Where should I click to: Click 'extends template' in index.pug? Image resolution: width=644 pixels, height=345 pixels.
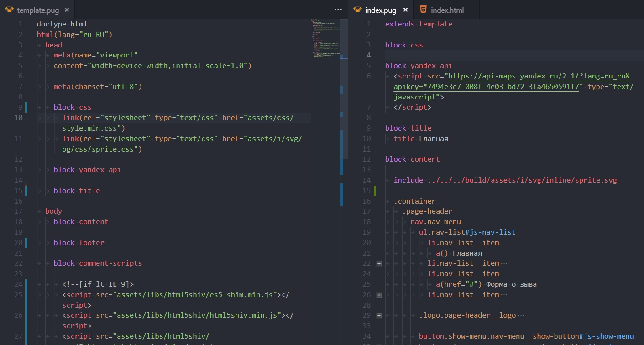coord(419,24)
